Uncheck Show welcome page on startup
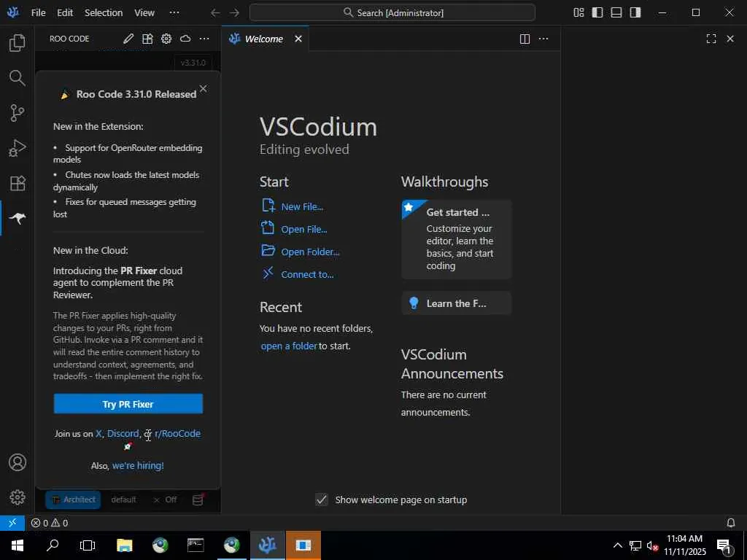 (322, 499)
